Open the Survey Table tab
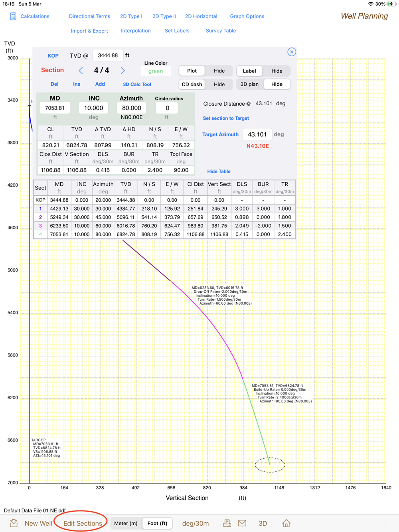The width and height of the screenshot is (399, 532). (221, 31)
